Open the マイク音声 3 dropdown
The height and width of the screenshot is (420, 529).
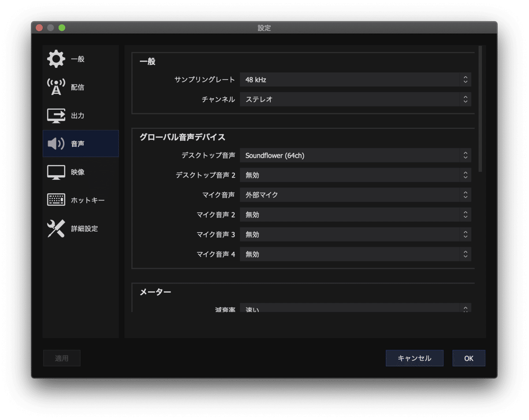[x=355, y=234]
